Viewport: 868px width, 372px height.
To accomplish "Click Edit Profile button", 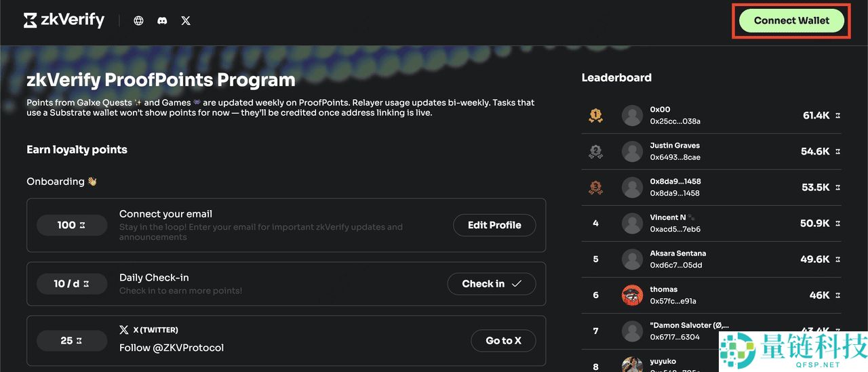I will 494,225.
